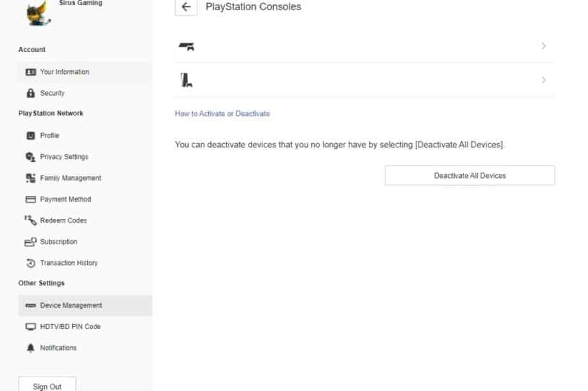Click the Account section heading
Screen dimensions: 588x391
(x=32, y=50)
